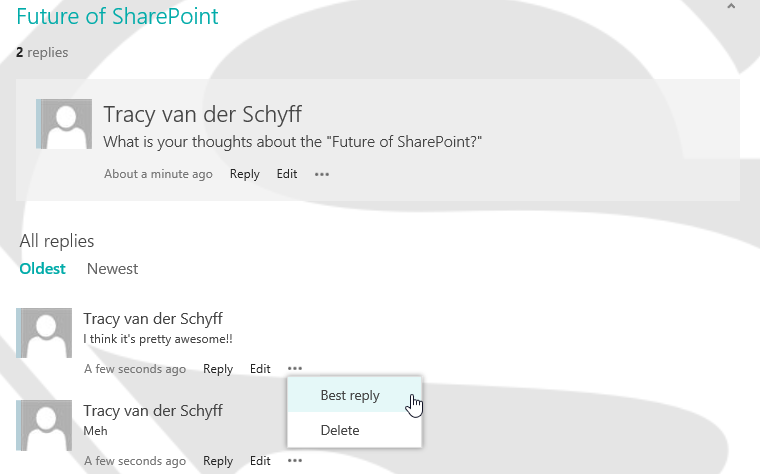Screen dimensions: 760x474
Task: Select 'Delete' in the context menu
Action: pos(340,430)
